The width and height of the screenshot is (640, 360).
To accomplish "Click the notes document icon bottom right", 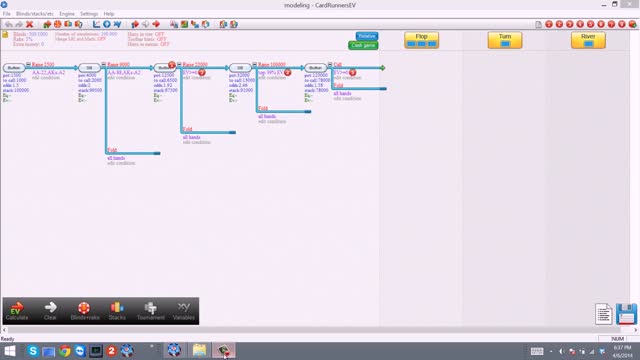I will point(603,314).
